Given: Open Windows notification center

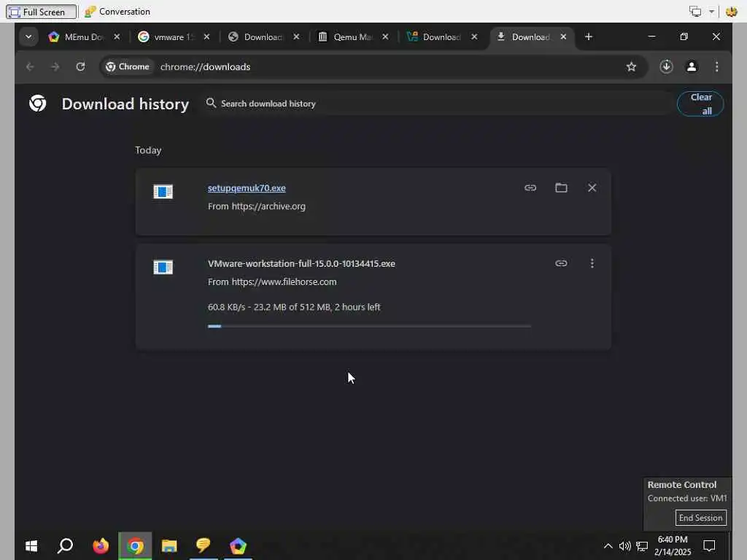Looking at the screenshot, I should (x=709, y=545).
